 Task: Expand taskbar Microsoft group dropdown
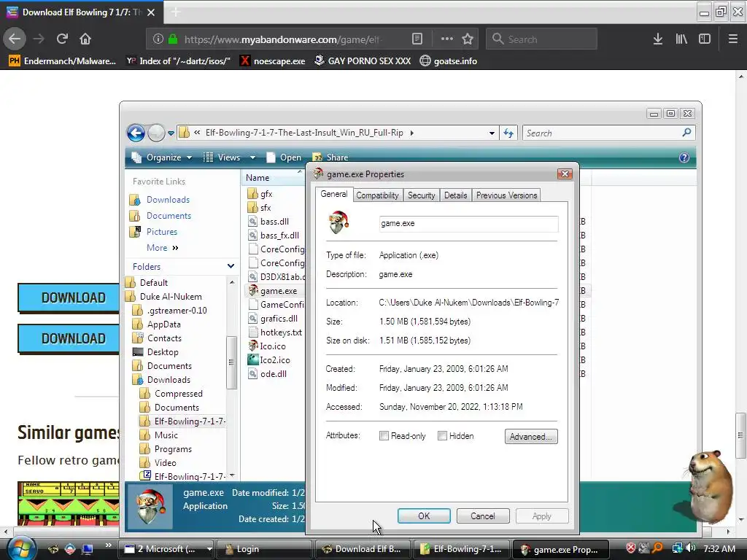pyautogui.click(x=209, y=549)
